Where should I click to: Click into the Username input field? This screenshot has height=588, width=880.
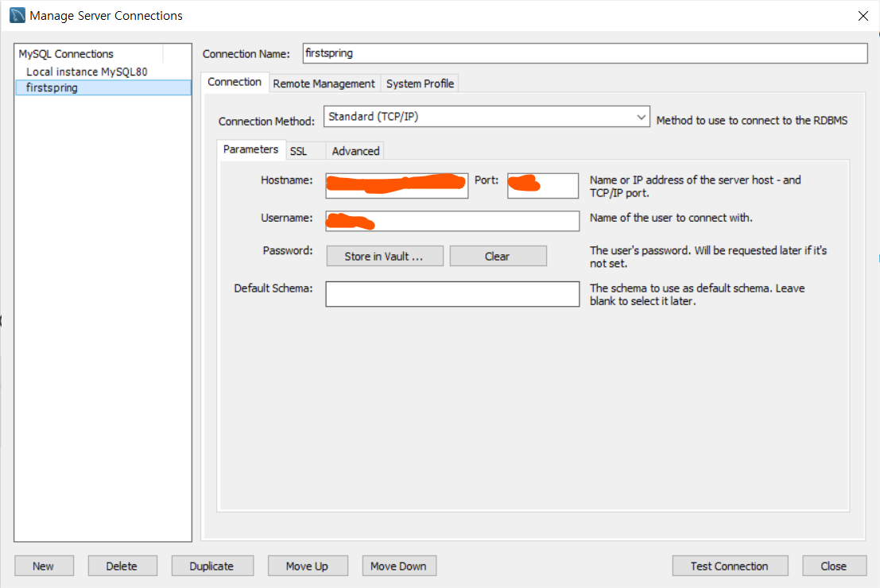(x=452, y=221)
